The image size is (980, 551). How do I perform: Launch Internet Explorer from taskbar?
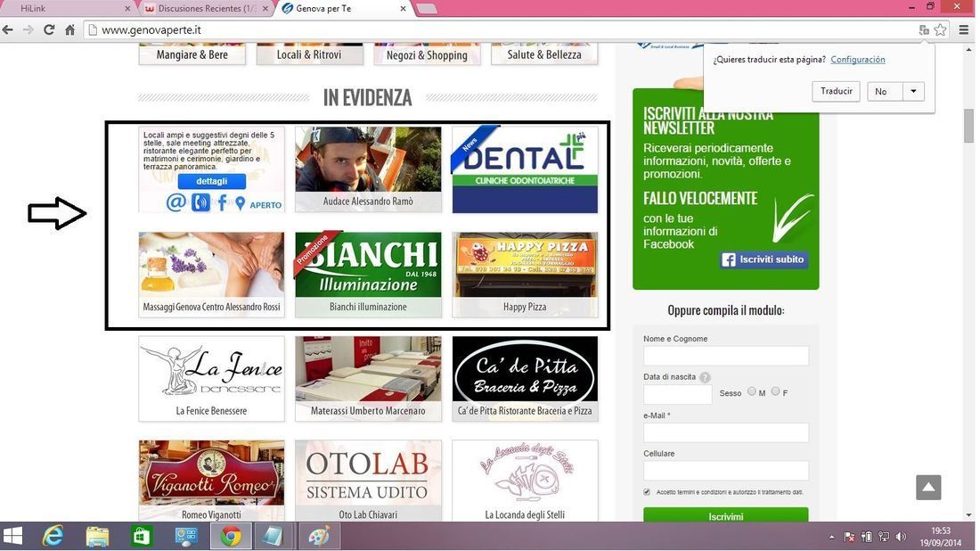pos(53,536)
